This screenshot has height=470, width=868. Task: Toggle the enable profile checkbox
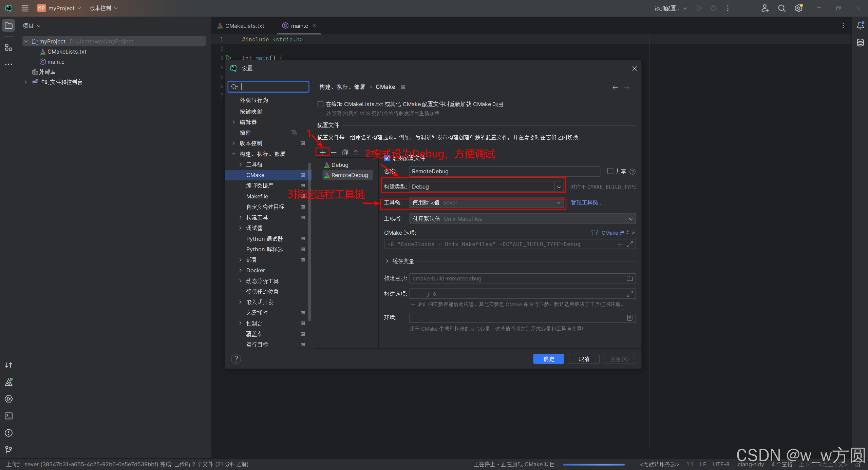point(387,158)
